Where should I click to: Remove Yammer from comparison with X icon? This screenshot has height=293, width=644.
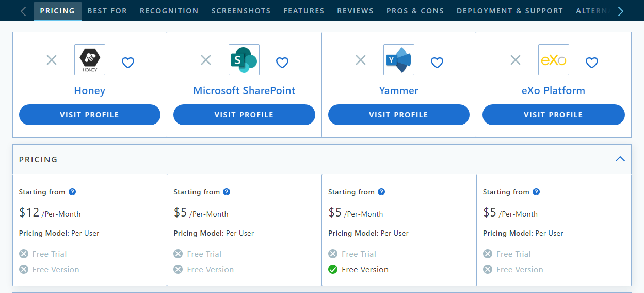click(x=361, y=60)
